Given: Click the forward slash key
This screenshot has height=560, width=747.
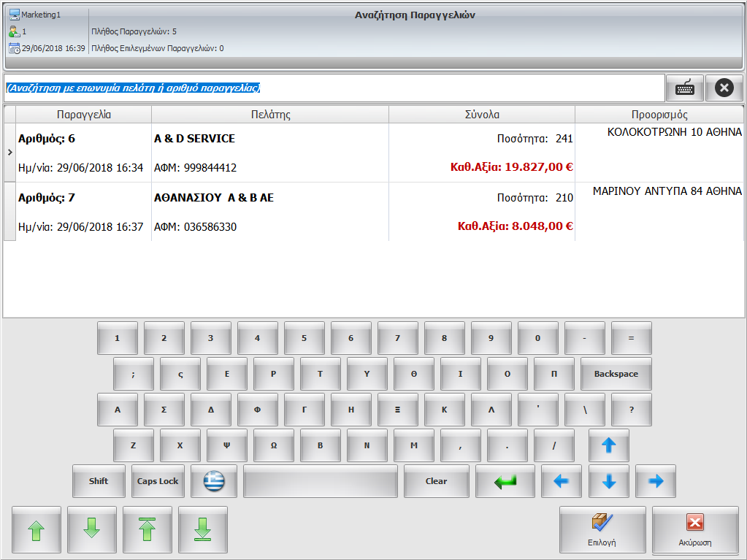Looking at the screenshot, I should 554,445.
